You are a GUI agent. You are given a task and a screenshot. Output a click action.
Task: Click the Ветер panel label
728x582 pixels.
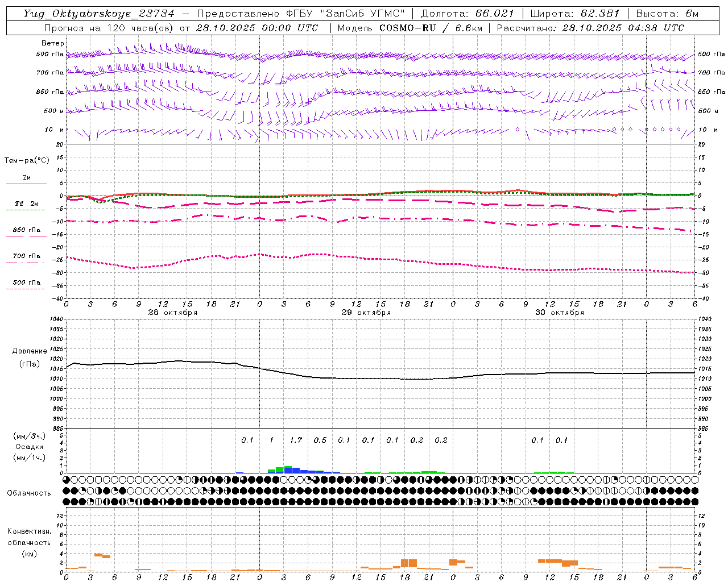pyautogui.click(x=53, y=43)
